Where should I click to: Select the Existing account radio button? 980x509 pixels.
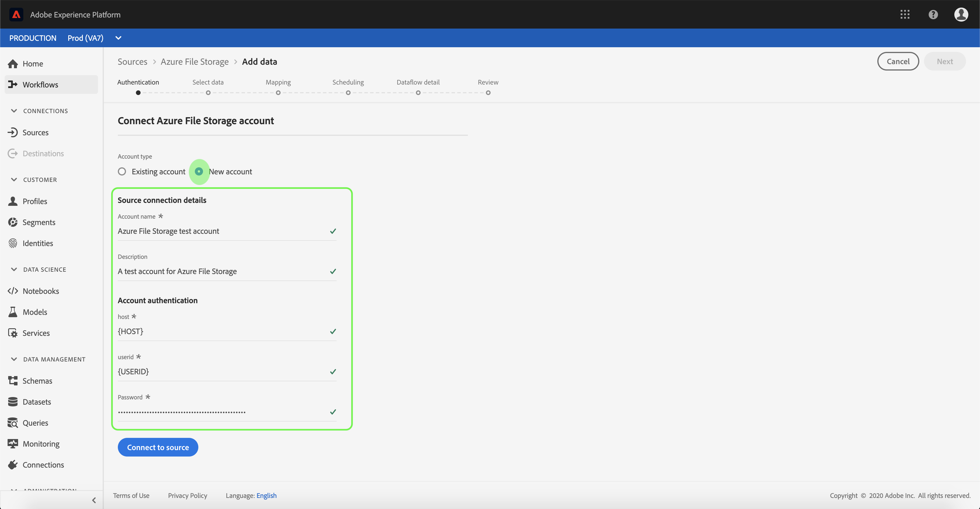coord(122,171)
